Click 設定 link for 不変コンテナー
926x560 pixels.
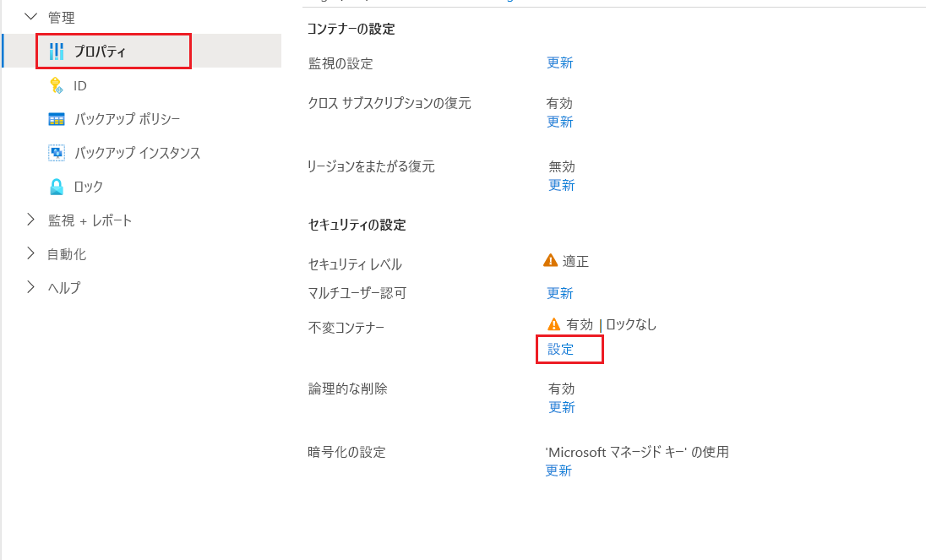pos(560,350)
